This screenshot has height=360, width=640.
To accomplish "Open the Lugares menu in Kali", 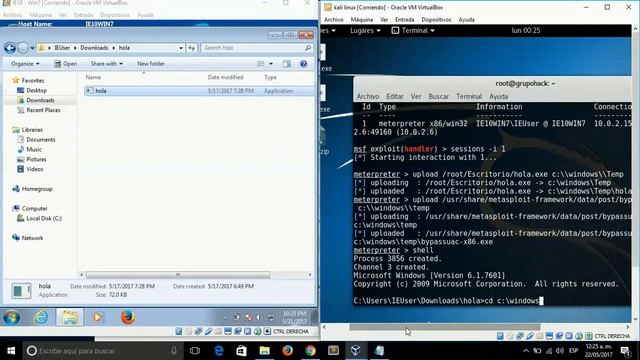I will pyautogui.click(x=365, y=31).
